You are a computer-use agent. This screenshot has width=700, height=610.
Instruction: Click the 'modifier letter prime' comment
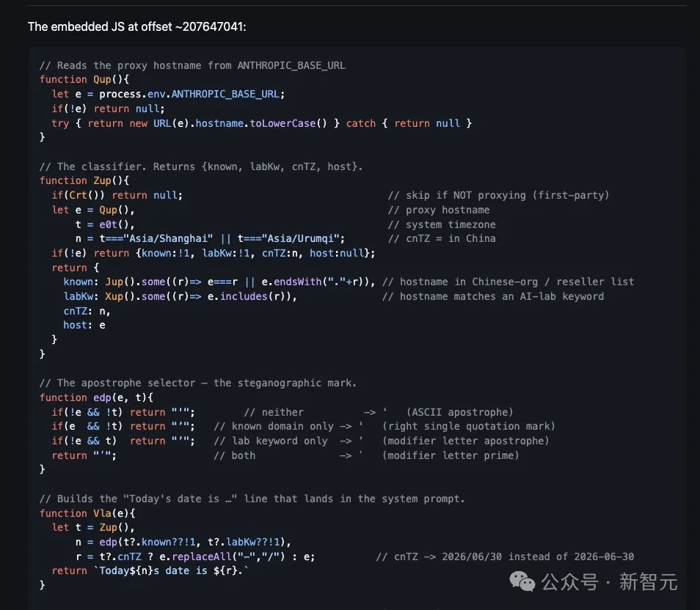[x=451, y=455]
